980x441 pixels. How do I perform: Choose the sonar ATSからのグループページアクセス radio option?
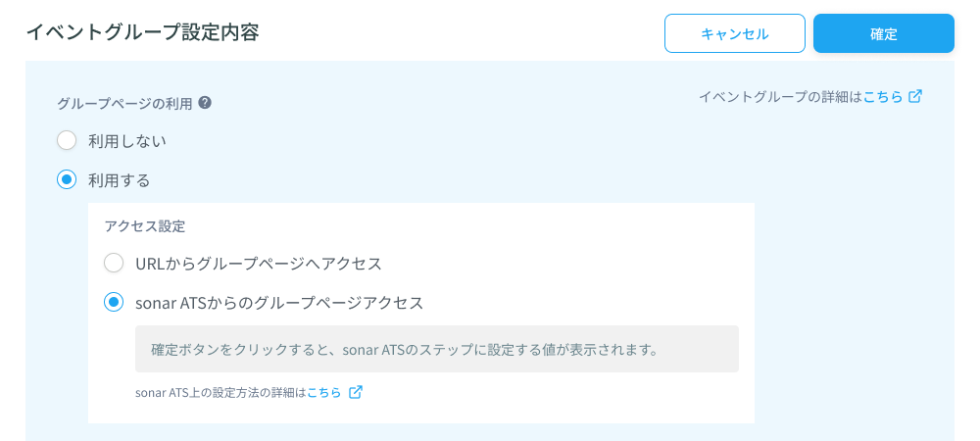pos(113,302)
